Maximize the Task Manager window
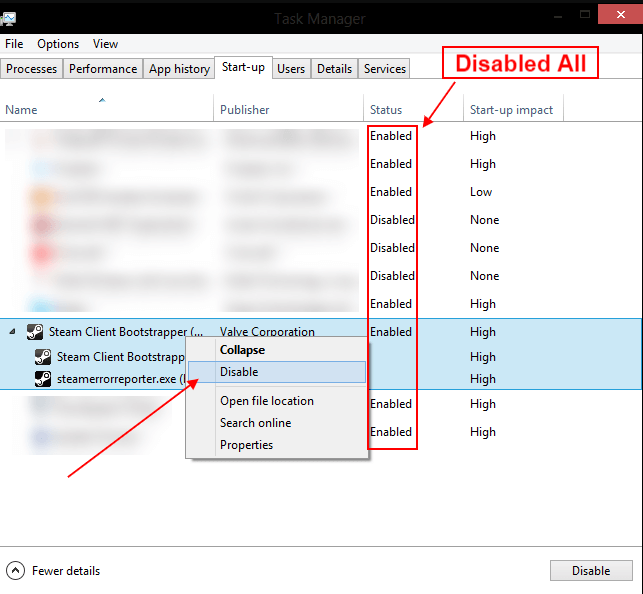Image resolution: width=643 pixels, height=594 pixels. tap(585, 15)
